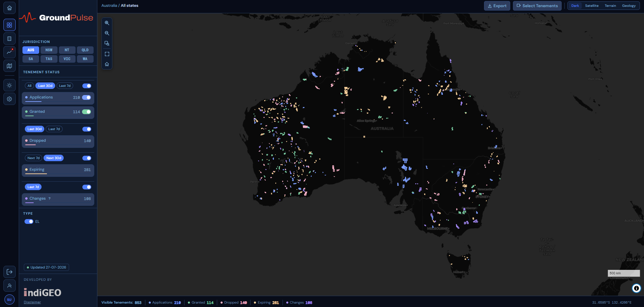Switch basemap to Satellite
Screen dimensions: 644x307
pyautogui.click(x=592, y=6)
